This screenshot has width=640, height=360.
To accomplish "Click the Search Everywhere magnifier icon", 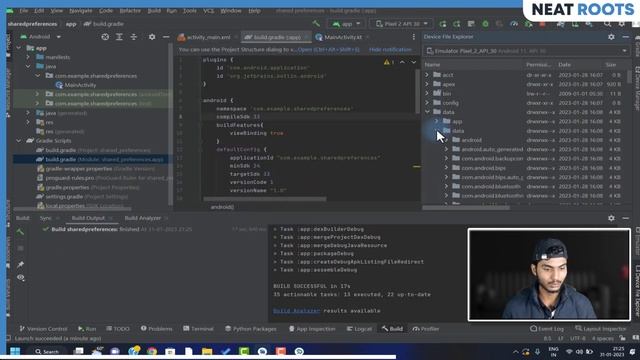I will [x=607, y=24].
